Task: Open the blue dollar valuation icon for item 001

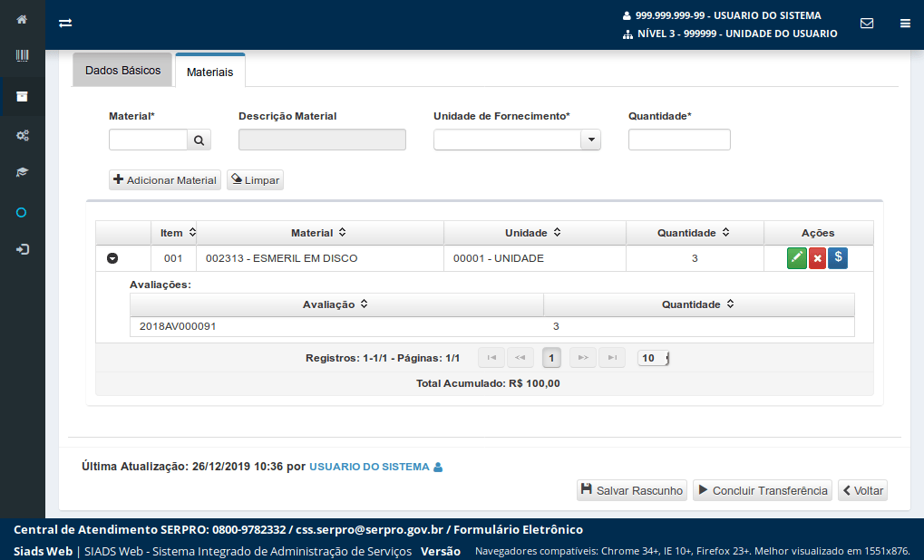Action: (x=838, y=258)
